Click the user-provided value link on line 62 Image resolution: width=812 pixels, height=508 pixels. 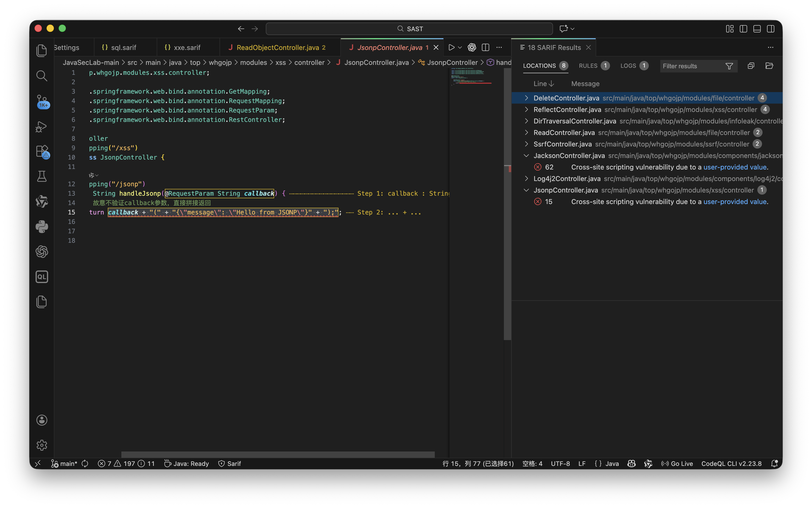735,167
